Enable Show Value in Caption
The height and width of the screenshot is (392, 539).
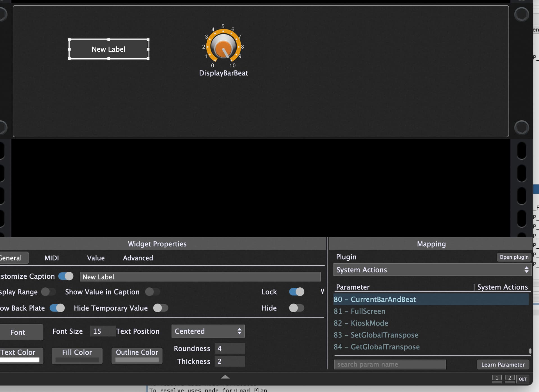pyautogui.click(x=152, y=292)
